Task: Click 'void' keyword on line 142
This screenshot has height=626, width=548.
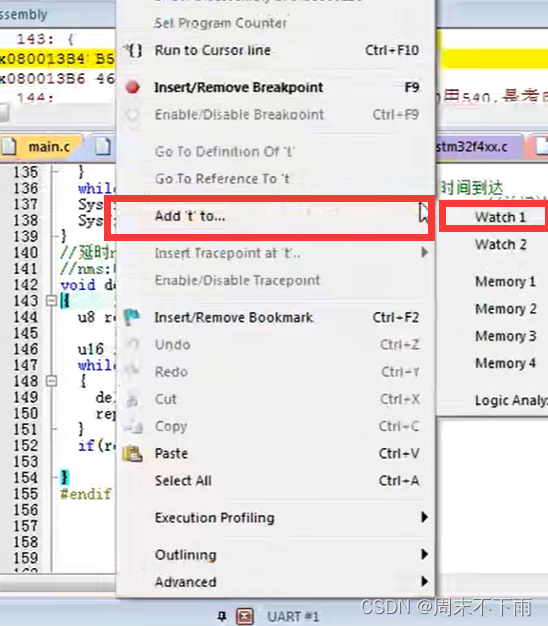Action: pyautogui.click(x=78, y=285)
